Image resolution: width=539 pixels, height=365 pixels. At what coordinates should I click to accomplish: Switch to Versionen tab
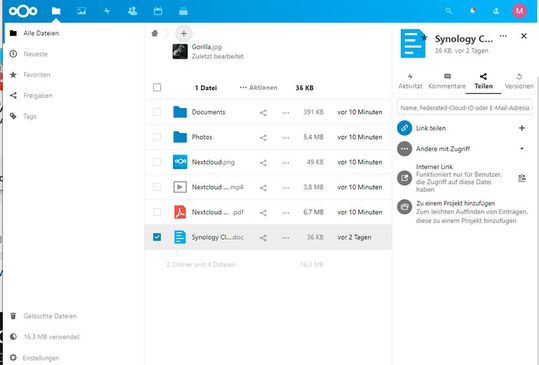(519, 81)
